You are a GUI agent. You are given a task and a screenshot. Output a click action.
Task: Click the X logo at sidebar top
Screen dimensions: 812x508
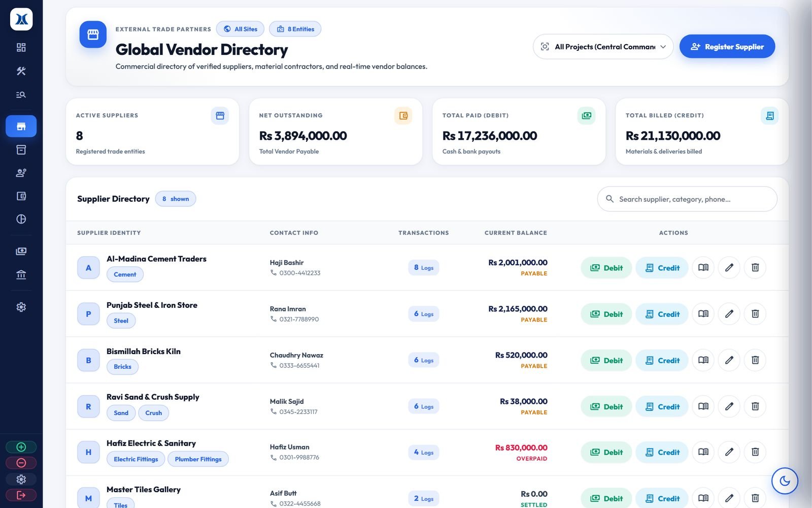(x=21, y=19)
